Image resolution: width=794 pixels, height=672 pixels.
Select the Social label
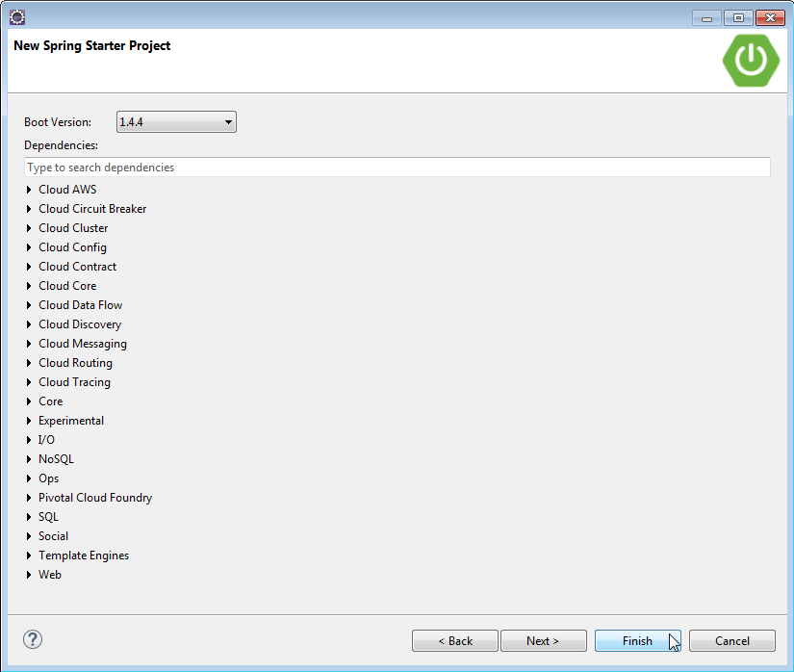[x=53, y=536]
